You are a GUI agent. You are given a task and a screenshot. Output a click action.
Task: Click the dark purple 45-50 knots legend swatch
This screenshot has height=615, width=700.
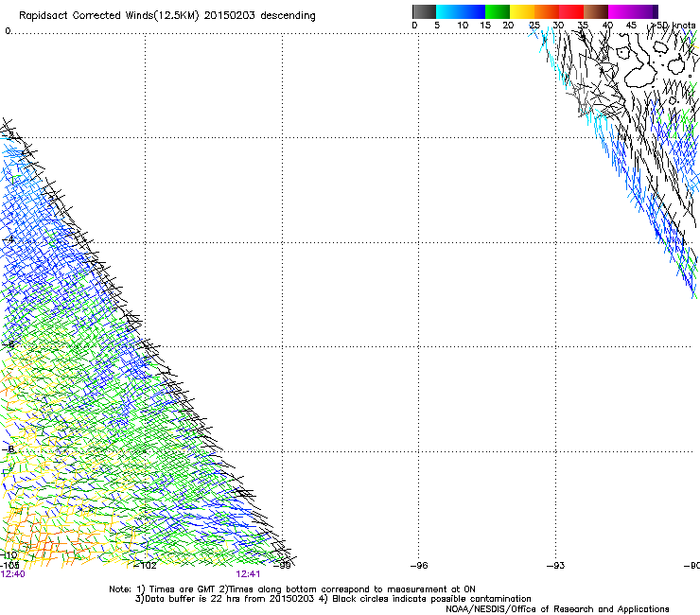(645, 11)
